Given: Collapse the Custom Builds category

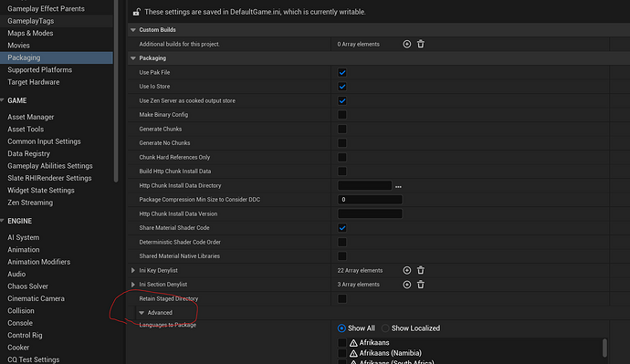Looking at the screenshot, I should [x=133, y=30].
